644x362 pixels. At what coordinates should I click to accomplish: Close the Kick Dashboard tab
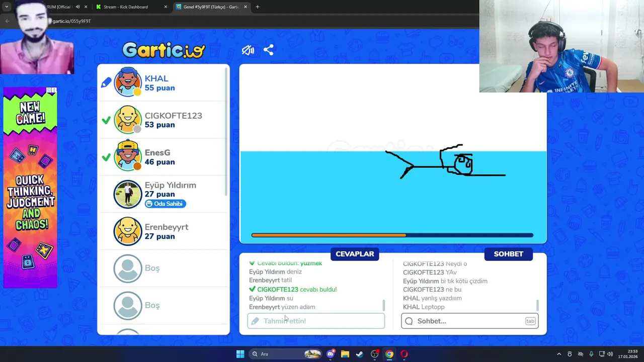pos(166,7)
